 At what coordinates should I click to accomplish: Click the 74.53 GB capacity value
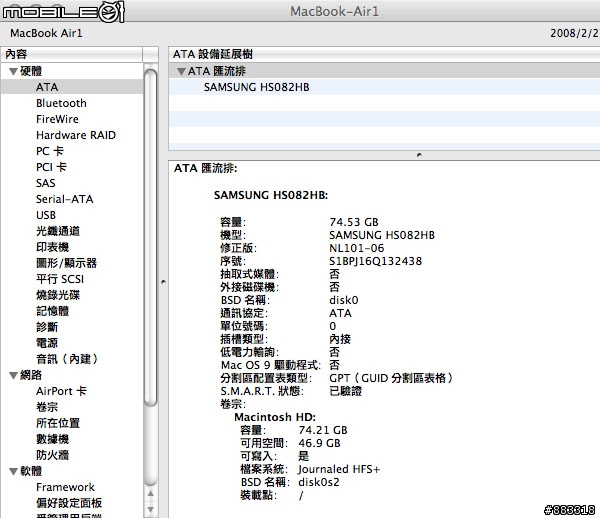[x=354, y=222]
